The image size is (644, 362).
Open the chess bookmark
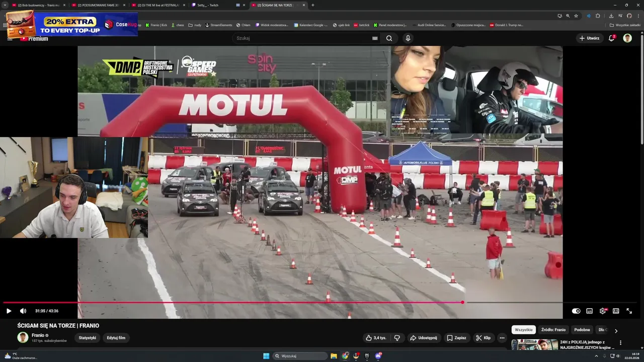(178, 25)
